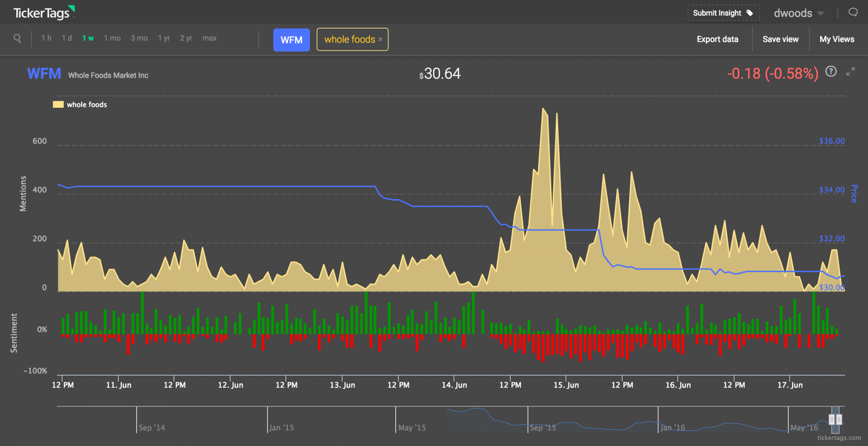Click the Submit Insight button
This screenshot has width=868, height=446.
tap(723, 13)
